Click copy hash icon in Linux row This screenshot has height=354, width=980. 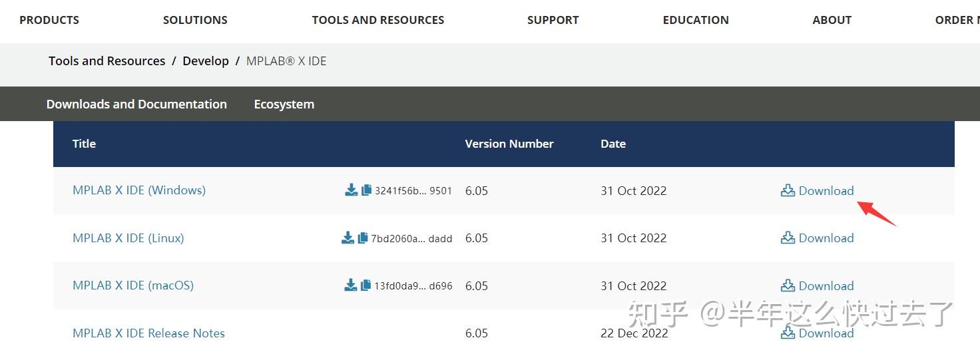pyautogui.click(x=363, y=238)
